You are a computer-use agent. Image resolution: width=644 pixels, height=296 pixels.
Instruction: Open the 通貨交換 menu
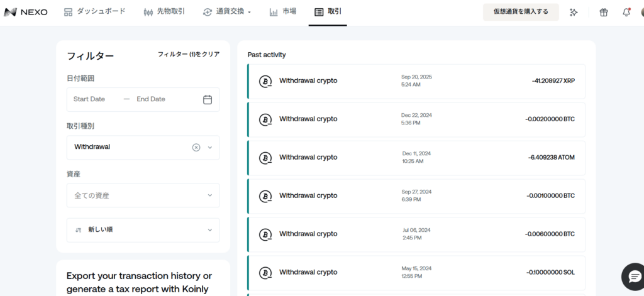[226, 12]
